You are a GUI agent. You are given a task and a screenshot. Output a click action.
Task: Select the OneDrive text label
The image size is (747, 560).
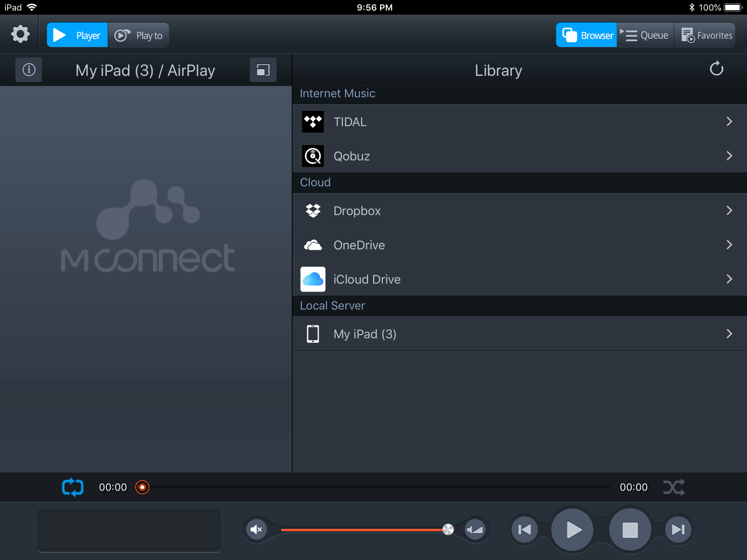pos(359,245)
